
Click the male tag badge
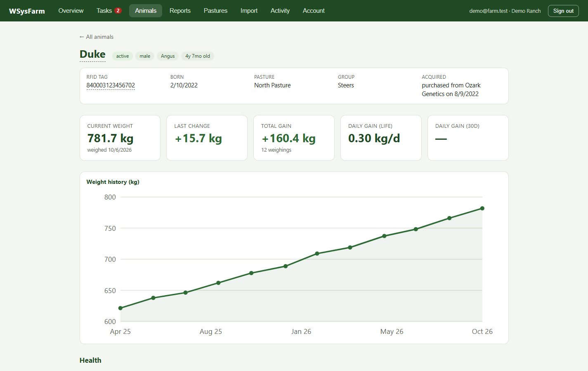[145, 56]
